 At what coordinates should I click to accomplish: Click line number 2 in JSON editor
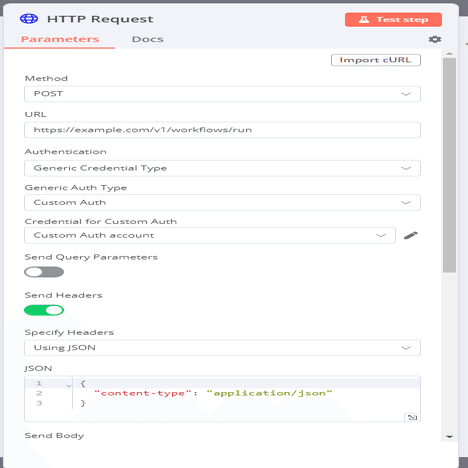pos(39,393)
